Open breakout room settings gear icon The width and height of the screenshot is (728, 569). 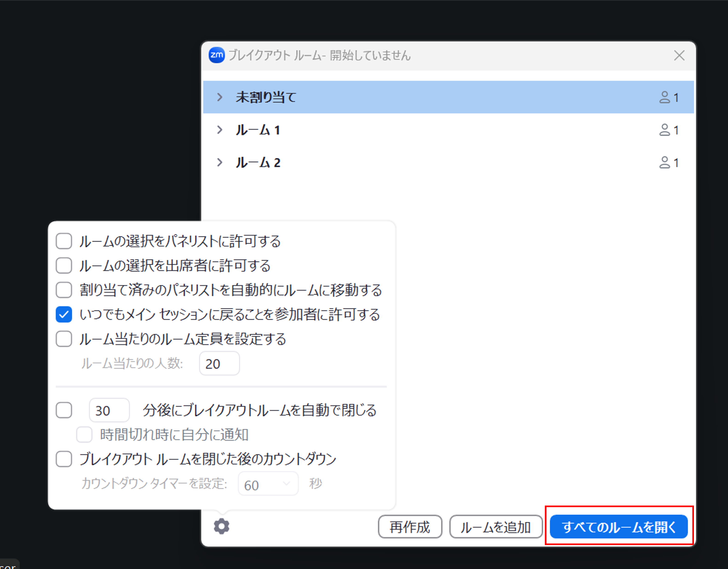click(x=221, y=526)
